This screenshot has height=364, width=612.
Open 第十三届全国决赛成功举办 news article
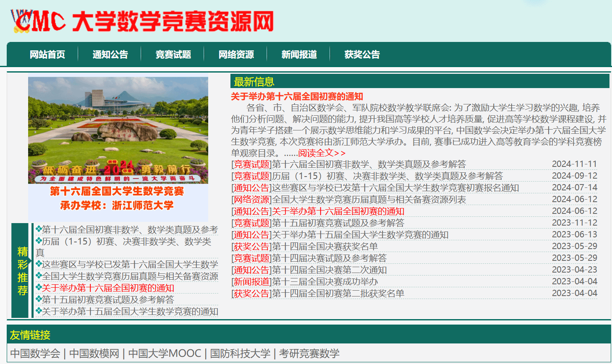[x=325, y=282]
